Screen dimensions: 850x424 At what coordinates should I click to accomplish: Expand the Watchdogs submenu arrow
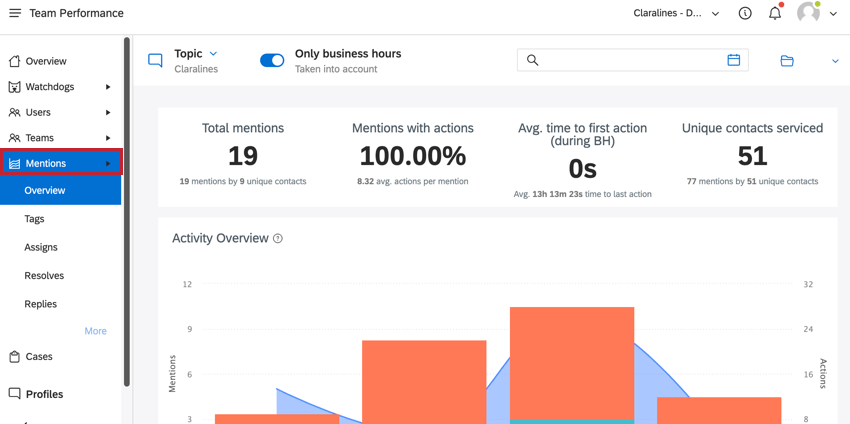(x=108, y=87)
